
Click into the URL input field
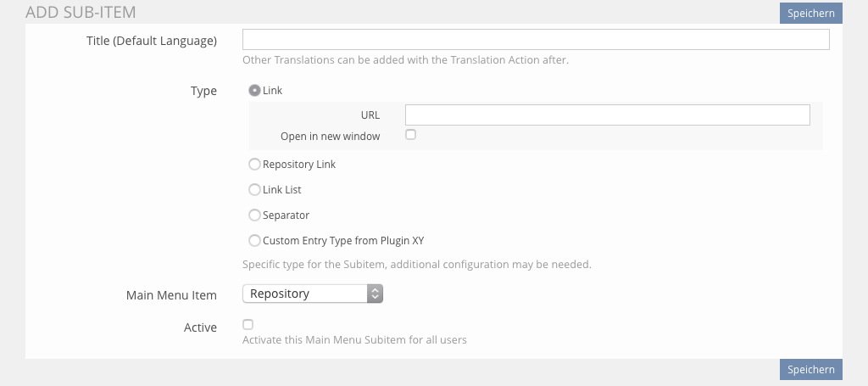tap(607, 115)
